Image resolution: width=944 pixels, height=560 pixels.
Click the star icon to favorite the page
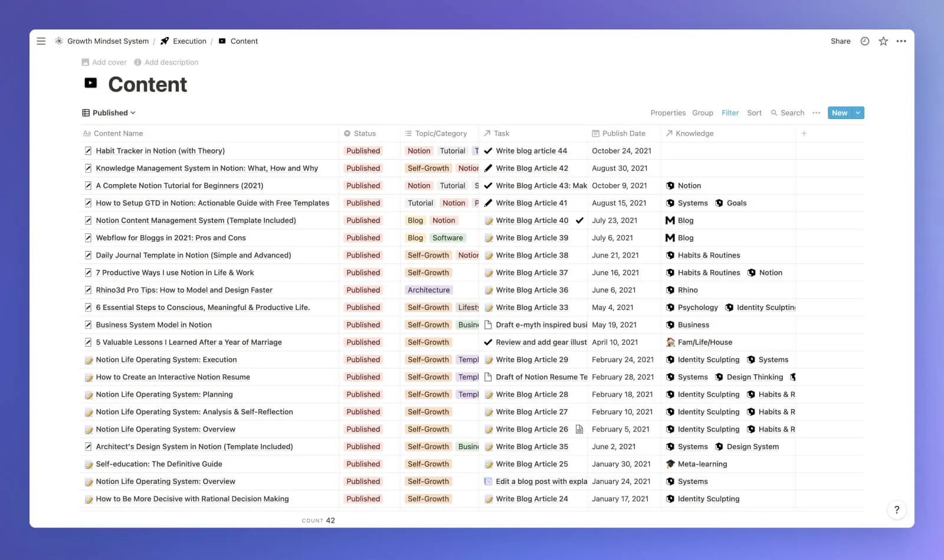click(x=883, y=41)
